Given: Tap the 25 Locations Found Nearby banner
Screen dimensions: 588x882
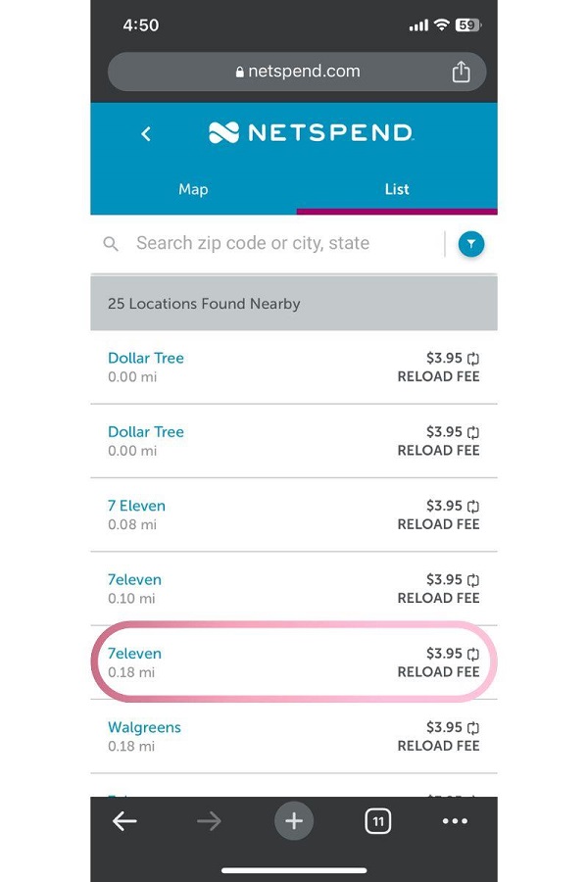Looking at the screenshot, I should tap(294, 304).
